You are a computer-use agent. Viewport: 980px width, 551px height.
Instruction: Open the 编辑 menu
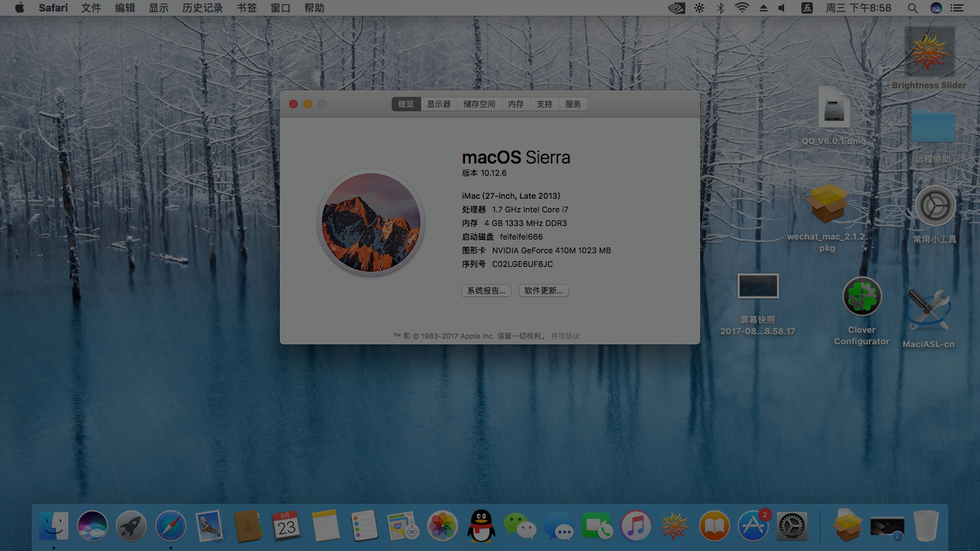pyautogui.click(x=125, y=8)
